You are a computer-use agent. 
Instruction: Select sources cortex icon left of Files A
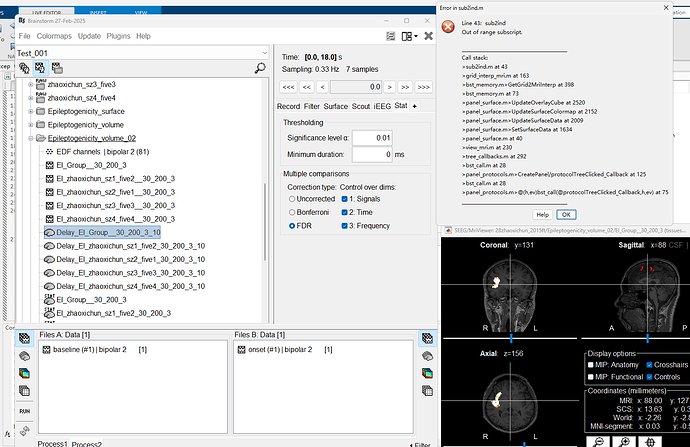click(24, 355)
